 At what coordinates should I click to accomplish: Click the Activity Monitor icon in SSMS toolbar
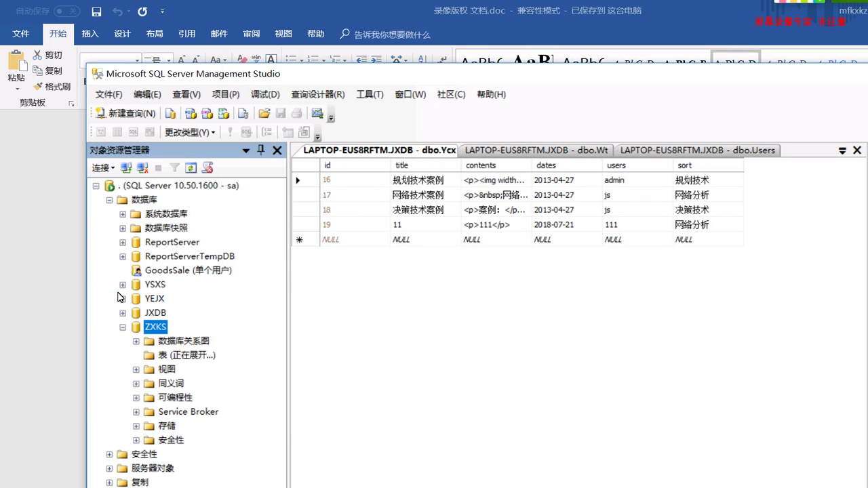pos(317,113)
